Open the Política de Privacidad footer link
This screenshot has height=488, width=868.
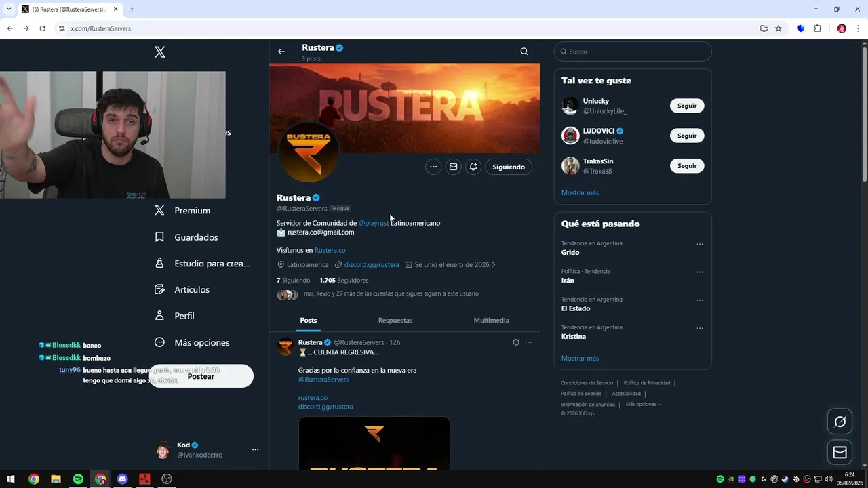pyautogui.click(x=647, y=383)
